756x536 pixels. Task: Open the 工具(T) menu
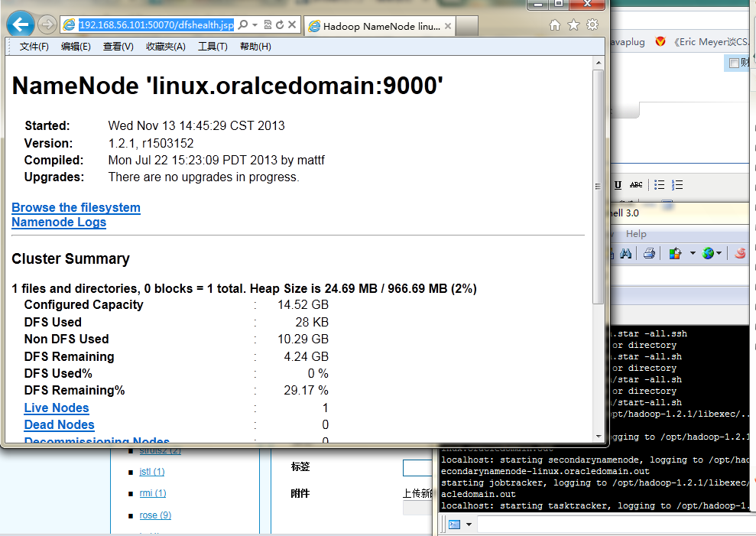213,47
